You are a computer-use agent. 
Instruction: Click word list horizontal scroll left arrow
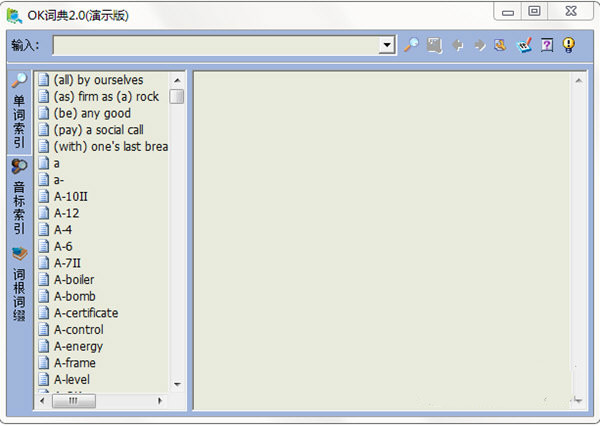pos(42,401)
